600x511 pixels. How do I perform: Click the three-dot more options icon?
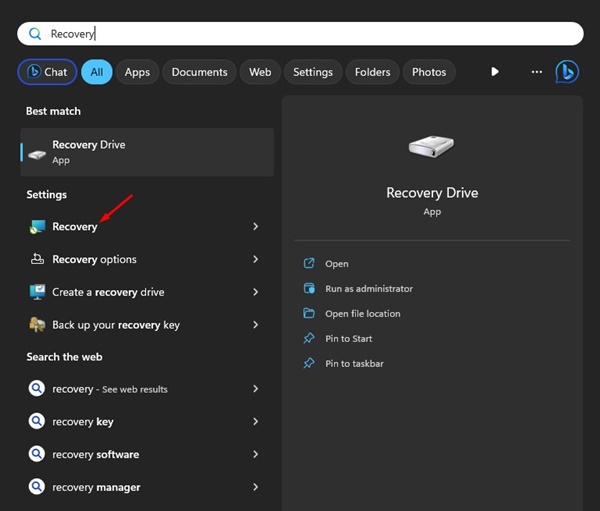tap(537, 72)
